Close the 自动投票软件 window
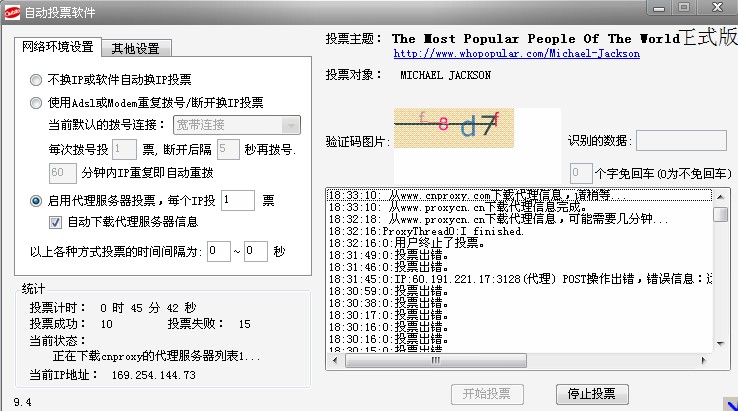This screenshot has width=738, height=411. pos(717,8)
